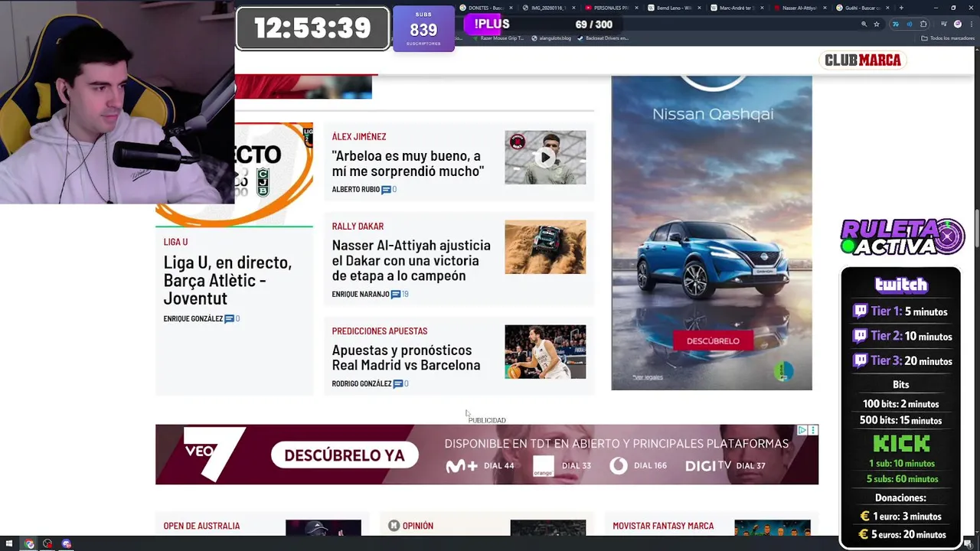Screen dimensions: 980x551
Task: Open the Nasser Al-Attiyah Dakar headline
Action: point(411,260)
